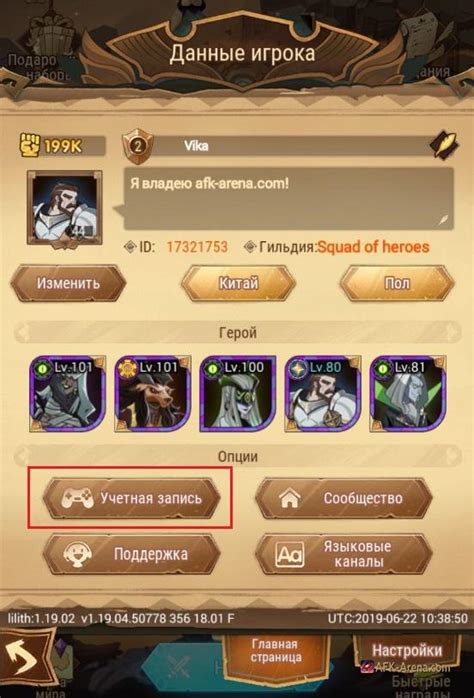The width and height of the screenshot is (474, 698).
Task: Select the wolf Lv.101 hero portrait
Action: tap(153, 394)
